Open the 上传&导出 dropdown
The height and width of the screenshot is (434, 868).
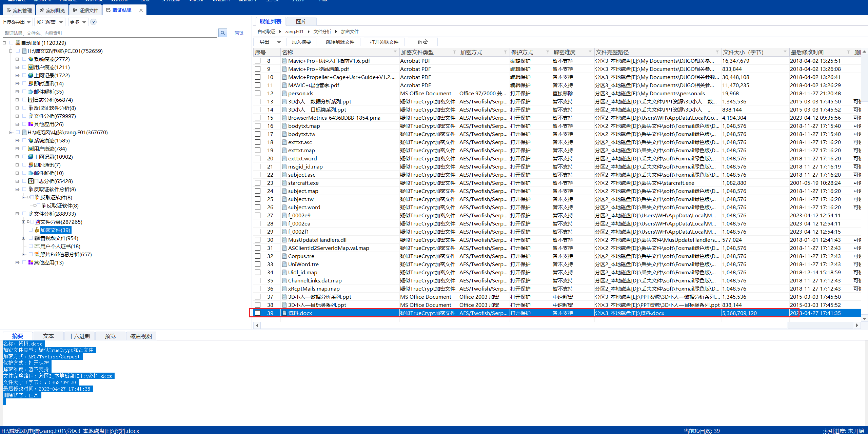(16, 22)
